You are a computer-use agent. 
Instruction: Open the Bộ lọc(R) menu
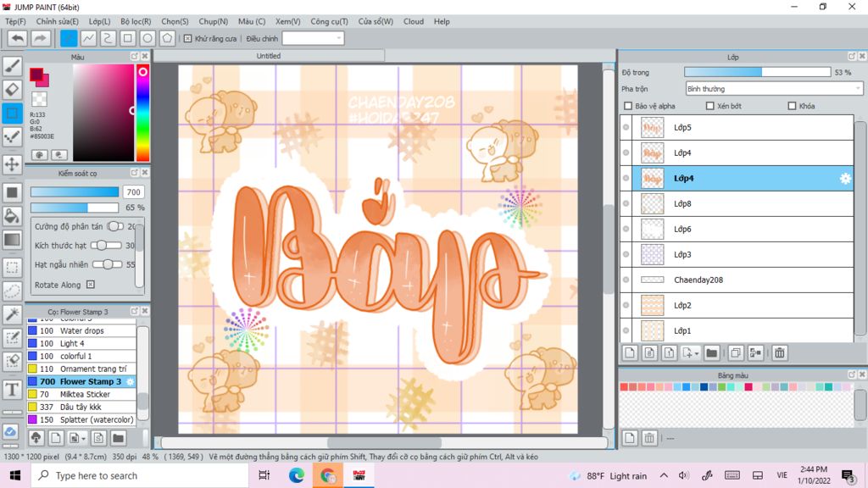[x=136, y=21]
